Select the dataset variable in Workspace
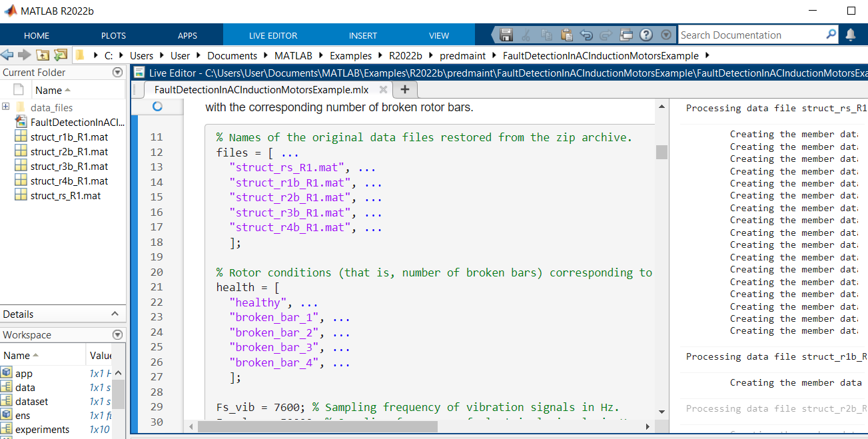Screen dimensions: 868x439 [x=31, y=402]
